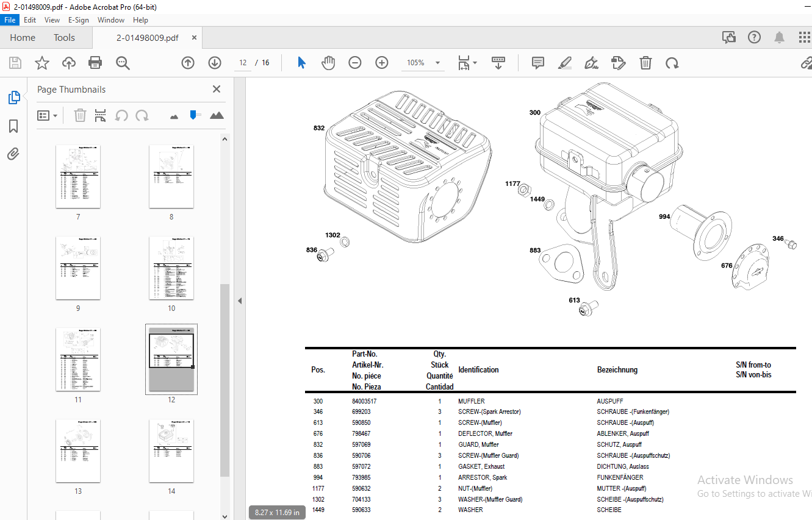Go to previous page with the up arrow
The height and width of the screenshot is (520, 812).
click(x=188, y=63)
